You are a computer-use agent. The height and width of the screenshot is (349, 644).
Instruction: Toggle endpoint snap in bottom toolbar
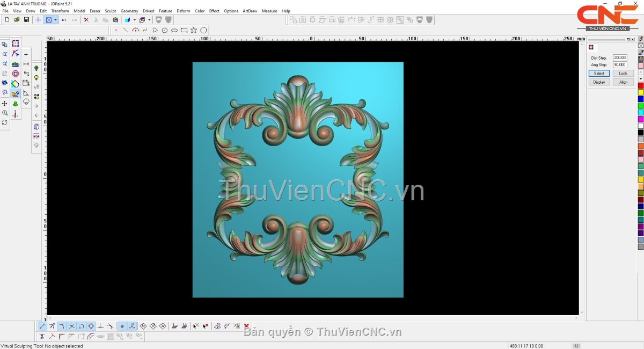point(42,326)
